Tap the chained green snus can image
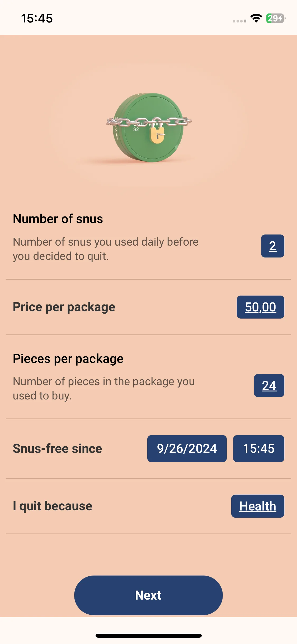Viewport: 297px width, 644px height. point(149,127)
